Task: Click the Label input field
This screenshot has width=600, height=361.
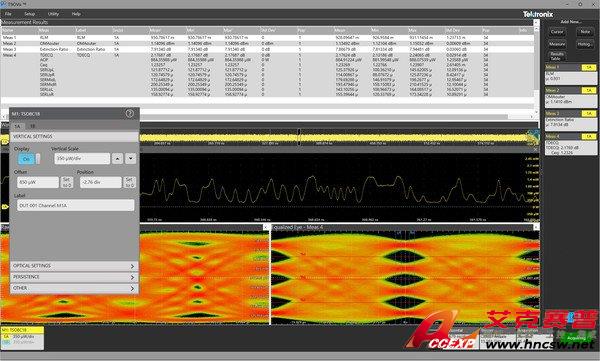Action: pos(75,206)
